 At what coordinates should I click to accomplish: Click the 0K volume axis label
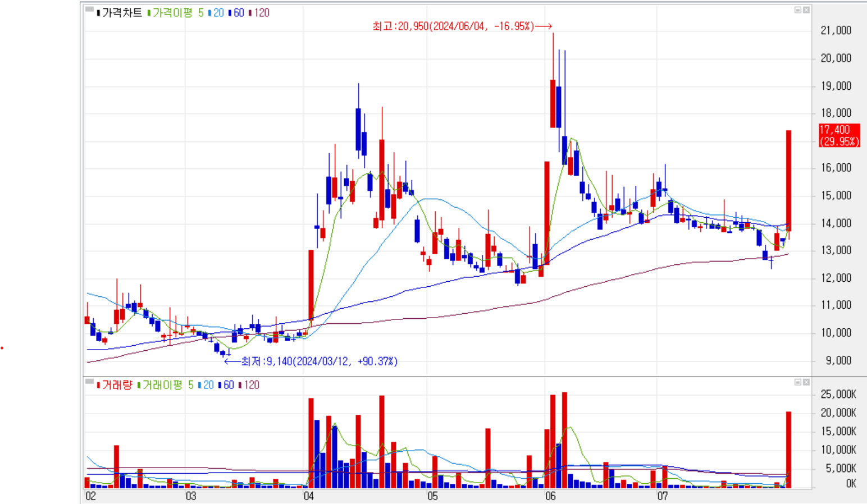[x=851, y=484]
